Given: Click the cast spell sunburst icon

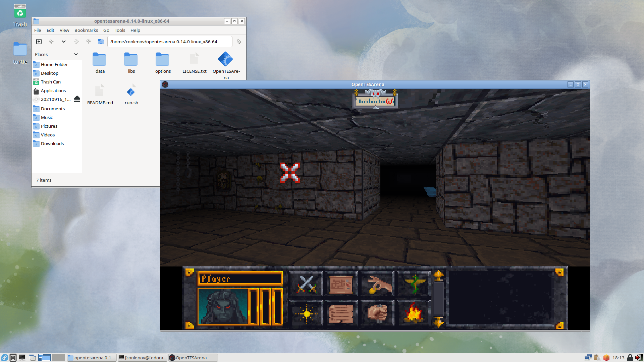Looking at the screenshot, I should point(306,313).
